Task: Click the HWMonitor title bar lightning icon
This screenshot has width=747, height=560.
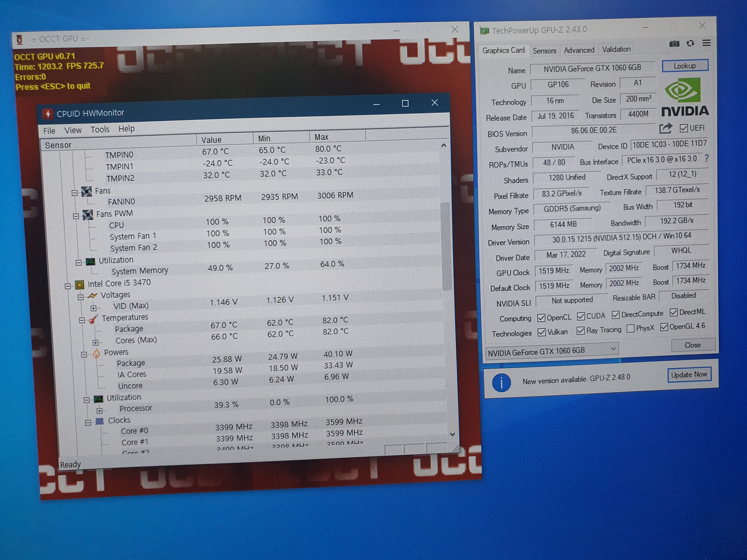Action: tap(48, 114)
